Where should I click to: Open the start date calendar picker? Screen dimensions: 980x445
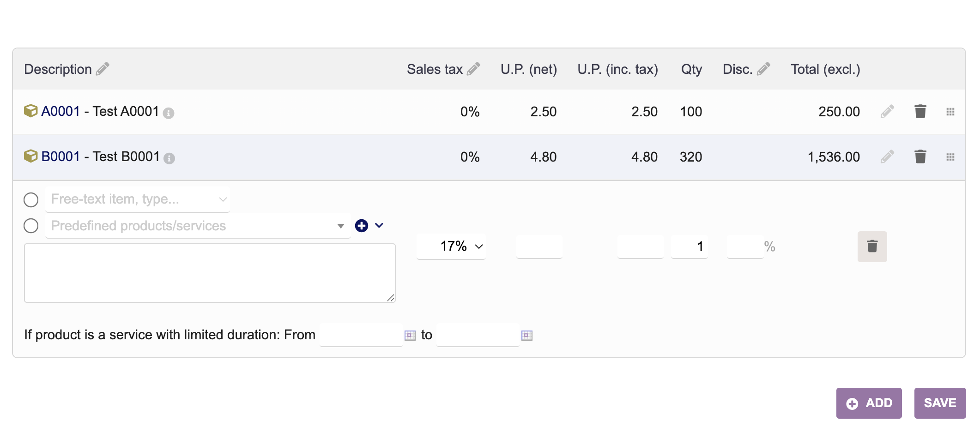point(410,335)
